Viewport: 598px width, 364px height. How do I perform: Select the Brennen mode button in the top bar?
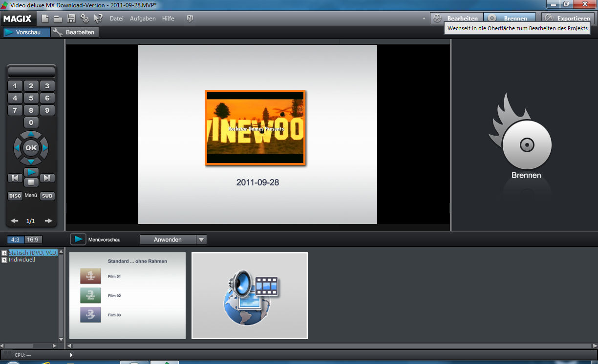(510, 19)
